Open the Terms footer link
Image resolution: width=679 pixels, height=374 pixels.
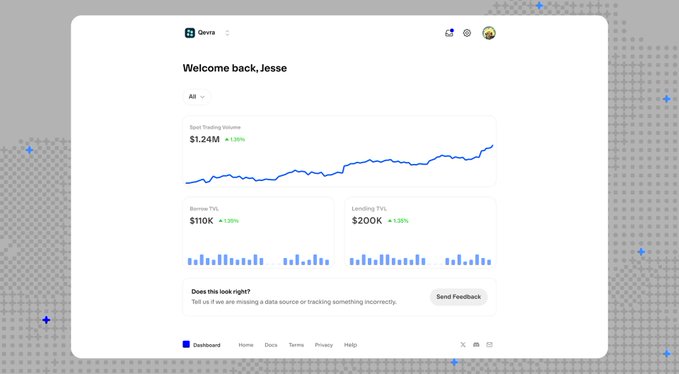296,345
